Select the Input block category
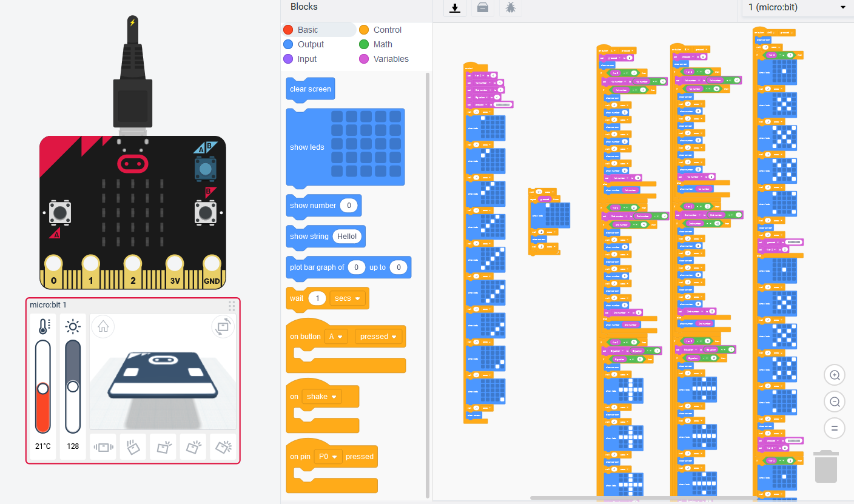This screenshot has width=854, height=504. (x=308, y=58)
